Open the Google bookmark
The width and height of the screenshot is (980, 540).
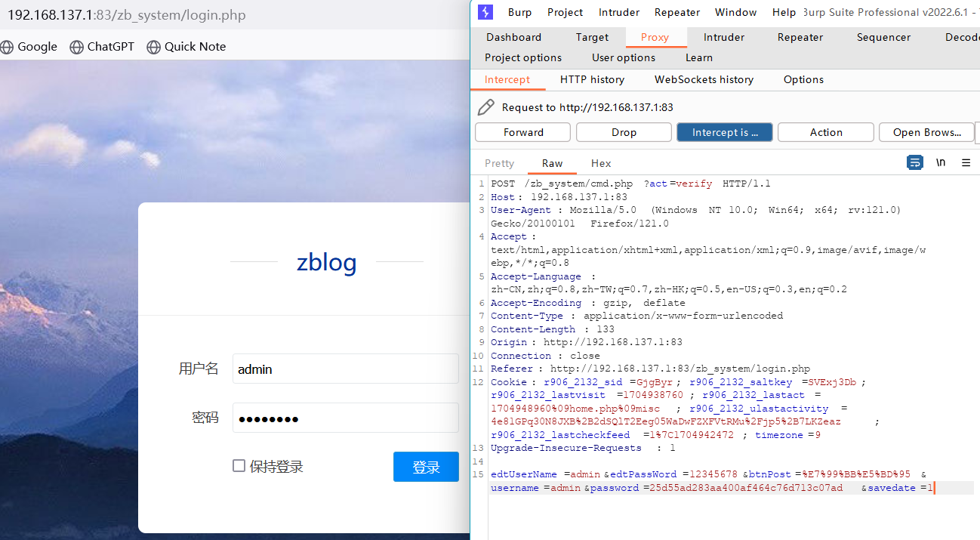tap(29, 47)
